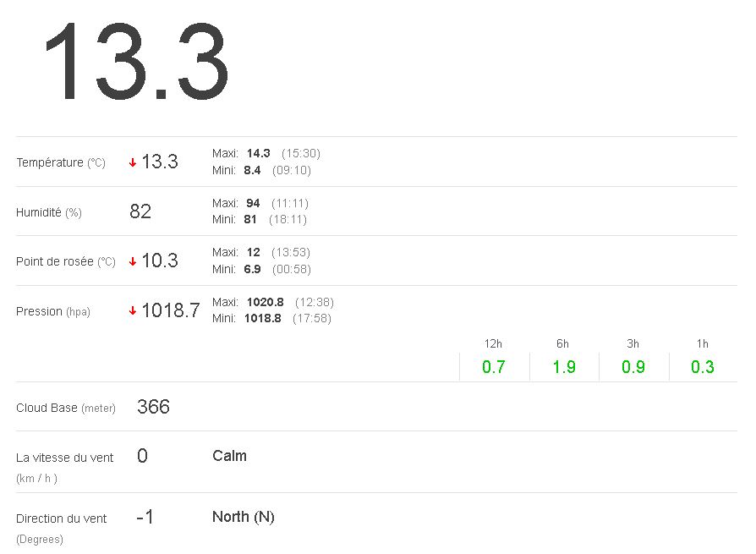Select the 6h pressure change value 1.9
The height and width of the screenshot is (554, 756).
(563, 367)
